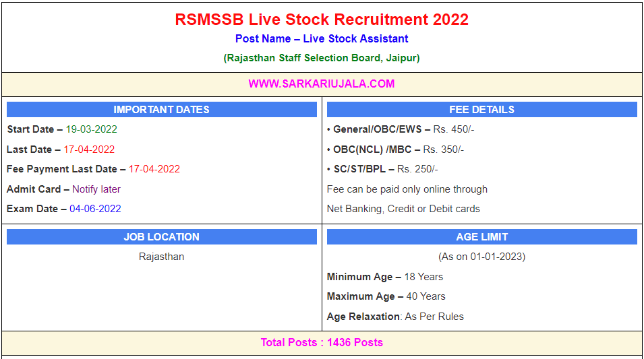644x359 pixels.
Task: Click the Fee Payment Last Date value
Action: pos(154,169)
